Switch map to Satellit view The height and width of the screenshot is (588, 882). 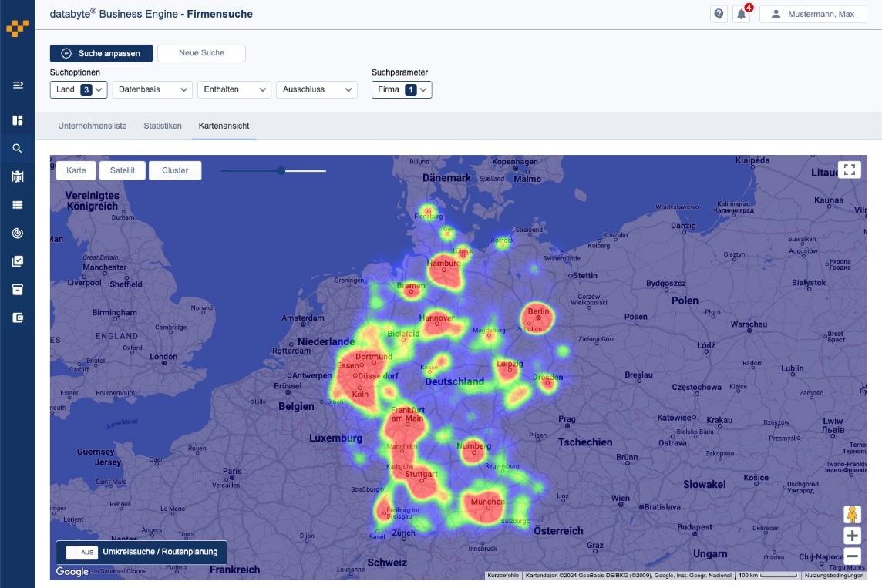[x=122, y=170]
